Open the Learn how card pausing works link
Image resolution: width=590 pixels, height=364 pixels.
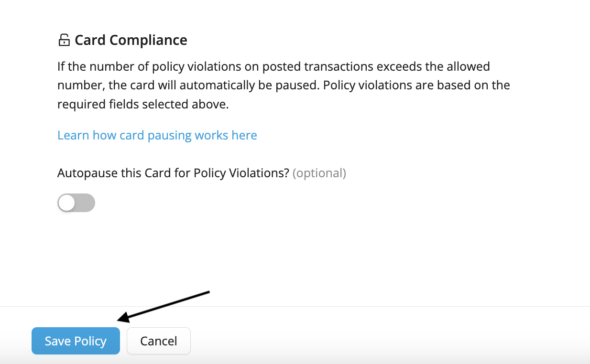(157, 135)
